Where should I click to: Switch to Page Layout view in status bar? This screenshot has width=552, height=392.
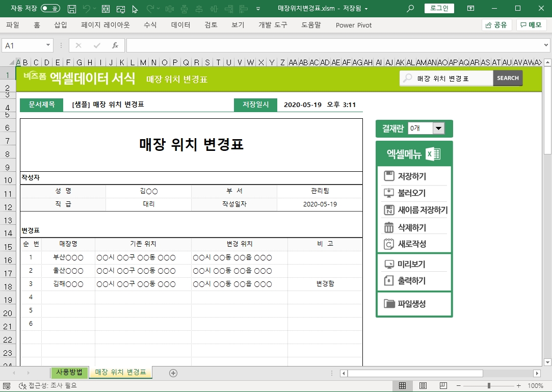tap(423, 386)
